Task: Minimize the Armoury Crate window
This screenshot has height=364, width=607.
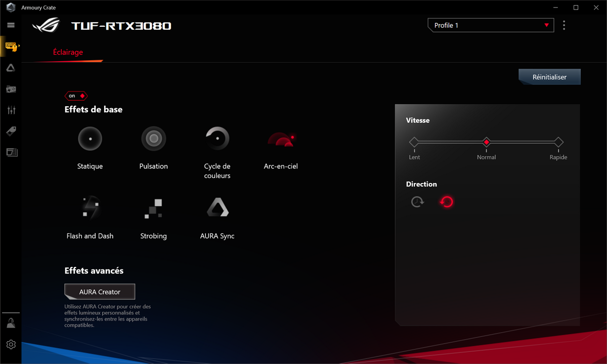Action: point(555,8)
